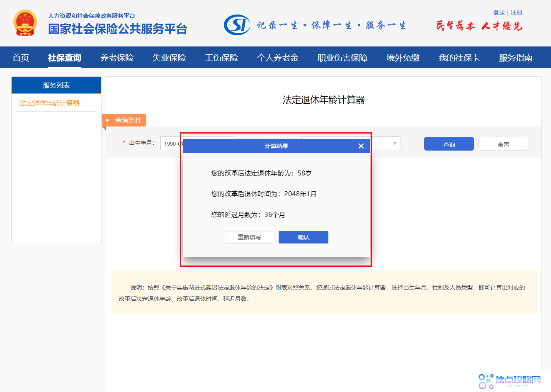Viewport: 551px width, 392px height.
Task: Switch to 工伤保险 section
Action: (x=221, y=58)
